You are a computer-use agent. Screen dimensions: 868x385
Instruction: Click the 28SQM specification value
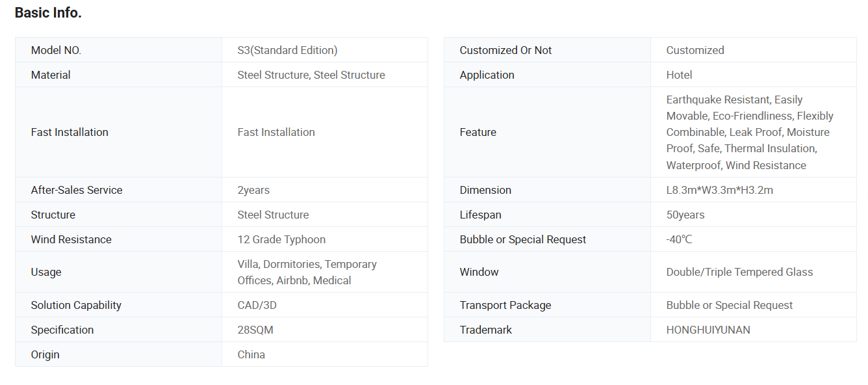coord(255,330)
